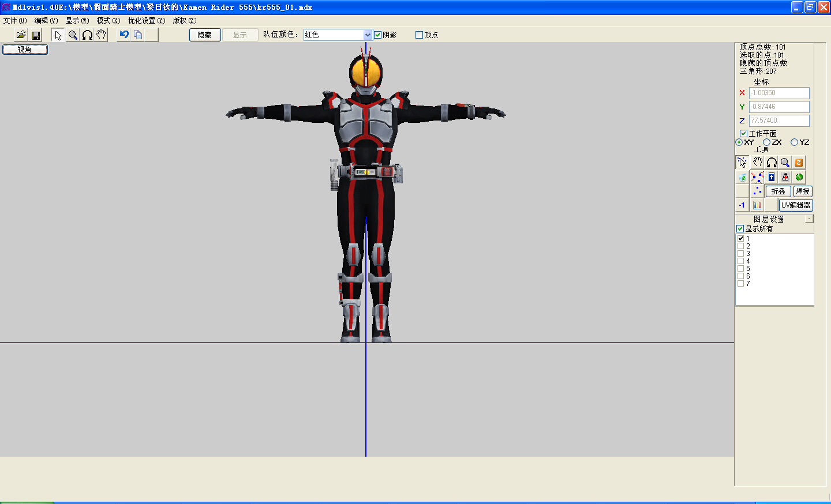Click the Z coordinate input field

[x=779, y=121]
